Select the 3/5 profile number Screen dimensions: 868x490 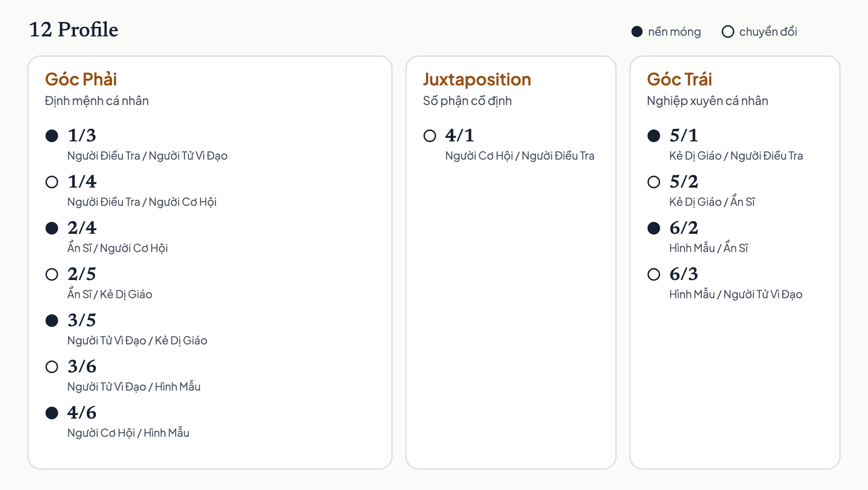tap(82, 320)
